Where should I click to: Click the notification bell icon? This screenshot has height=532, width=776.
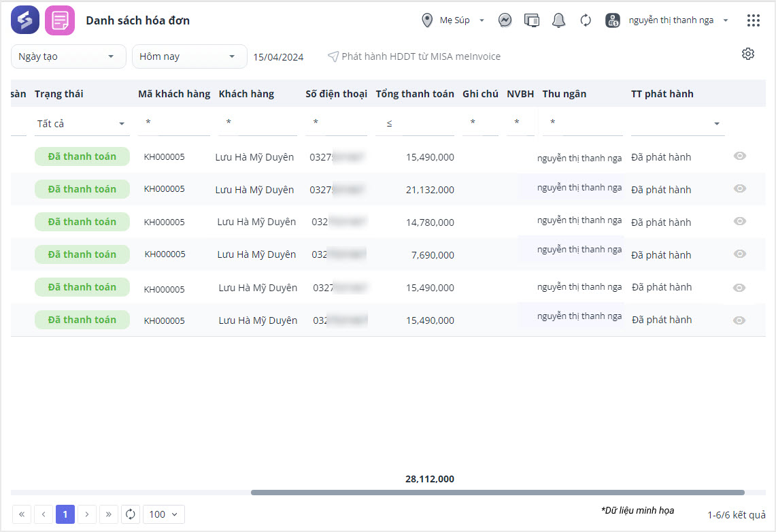[559, 20]
